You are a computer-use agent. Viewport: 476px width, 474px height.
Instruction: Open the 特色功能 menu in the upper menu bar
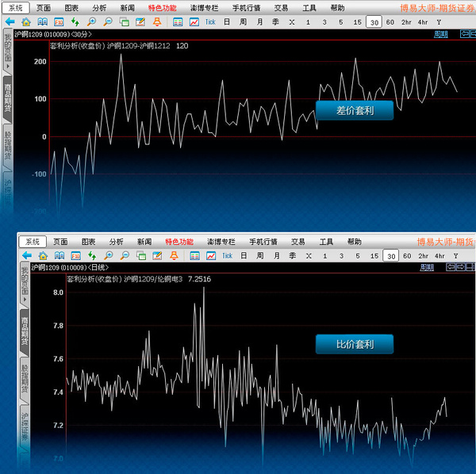click(162, 7)
